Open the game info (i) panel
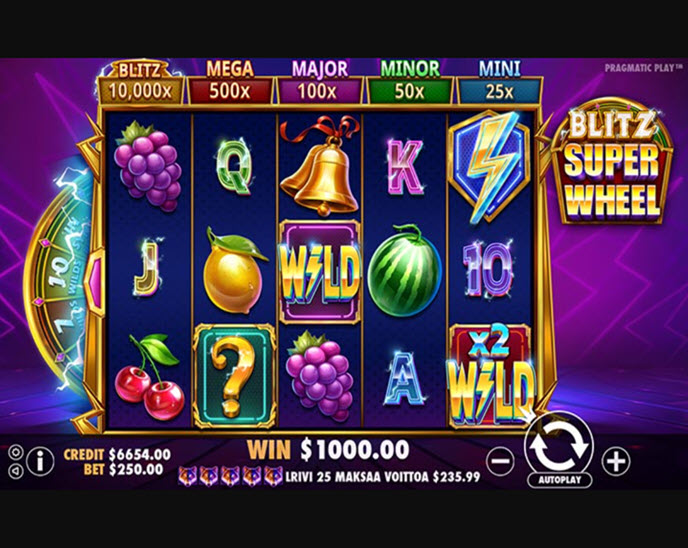The height and width of the screenshot is (548, 688). (x=40, y=461)
